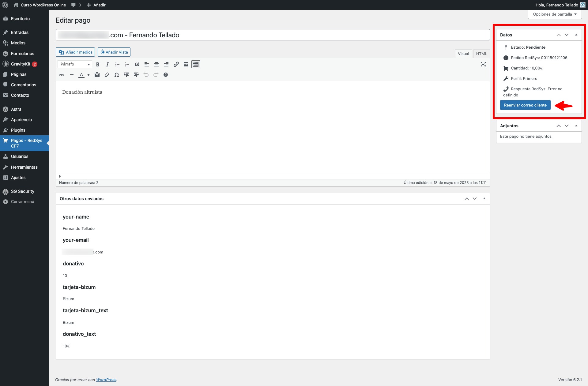
Task: Insert the Read More tag
Action: 186,64
